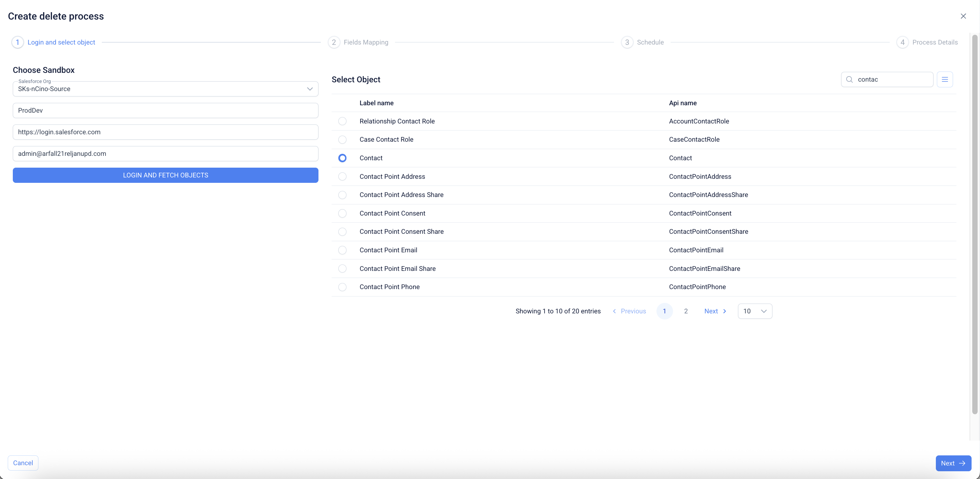The height and width of the screenshot is (479, 980).
Task: Click the vertical scrollbar on the right
Action: pos(974,224)
